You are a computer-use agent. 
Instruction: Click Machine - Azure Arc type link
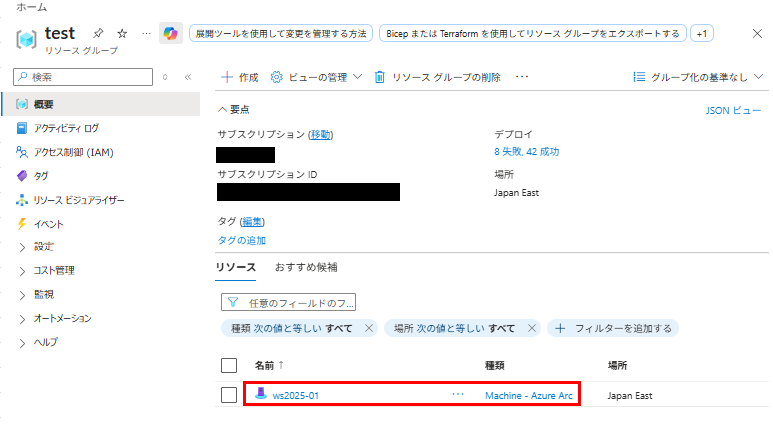pos(529,395)
